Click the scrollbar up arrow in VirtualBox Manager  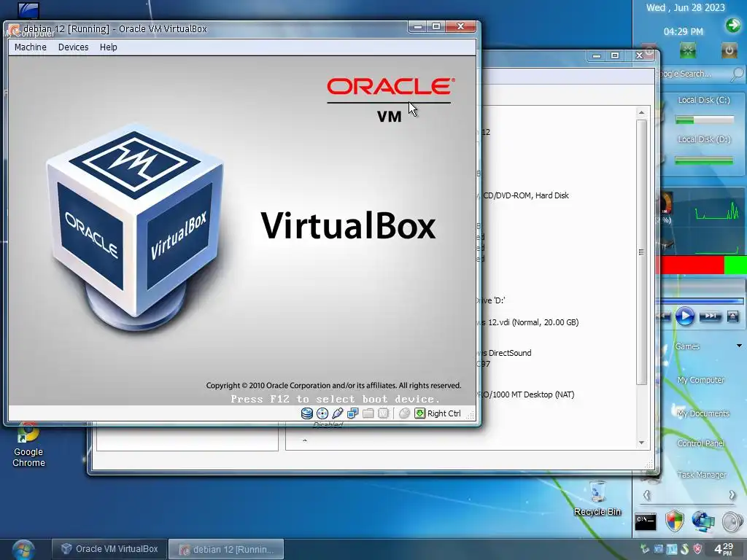pyautogui.click(x=642, y=113)
